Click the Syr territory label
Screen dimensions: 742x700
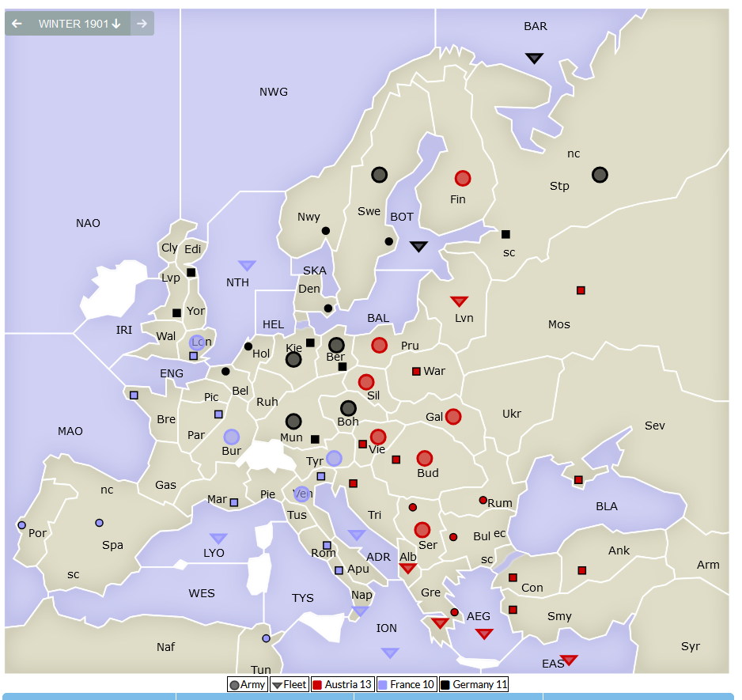tap(691, 646)
